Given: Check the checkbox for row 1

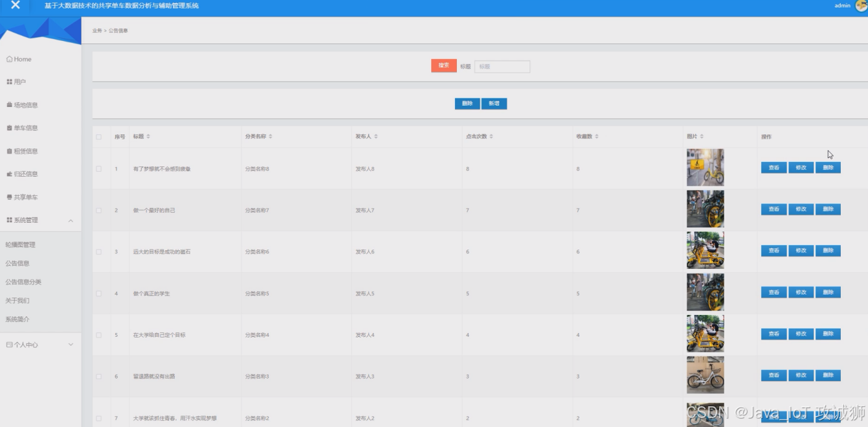Looking at the screenshot, I should [99, 168].
